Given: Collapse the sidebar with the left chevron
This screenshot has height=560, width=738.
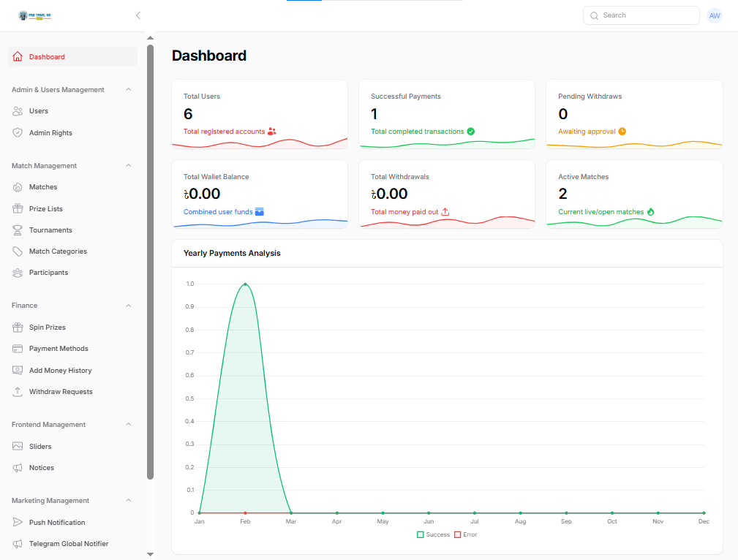Looking at the screenshot, I should coord(138,15).
